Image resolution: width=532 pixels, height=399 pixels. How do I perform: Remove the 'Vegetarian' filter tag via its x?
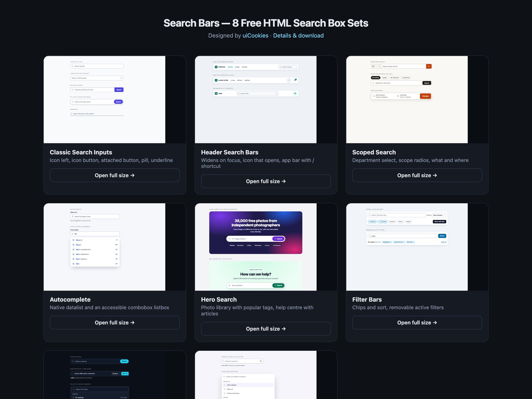coord(391,242)
